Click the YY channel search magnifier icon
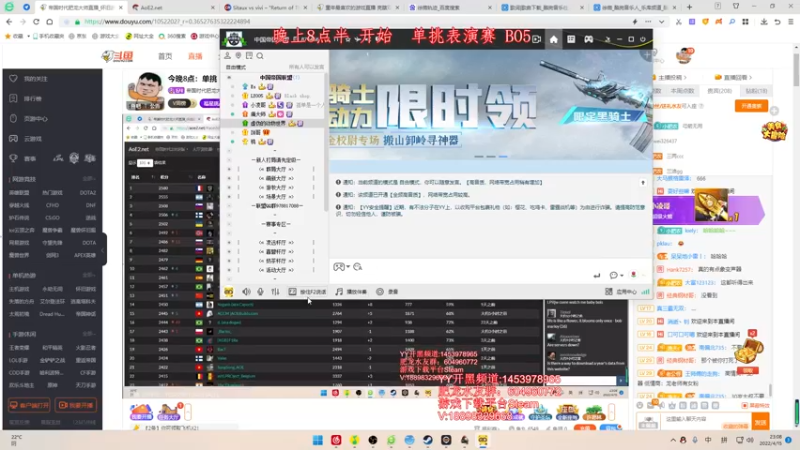The width and height of the screenshot is (800, 450). tap(260, 56)
